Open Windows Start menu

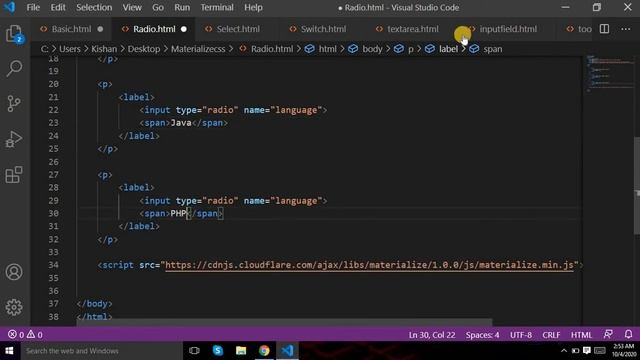(9, 351)
